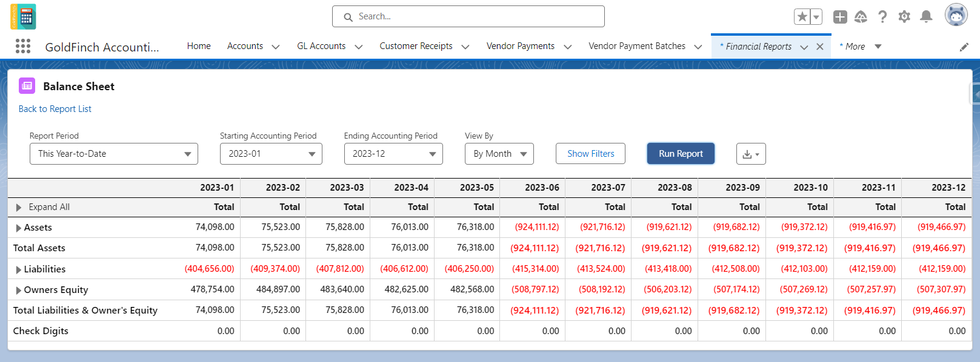Open the global actions plus icon
The width and height of the screenshot is (980, 362).
(840, 17)
